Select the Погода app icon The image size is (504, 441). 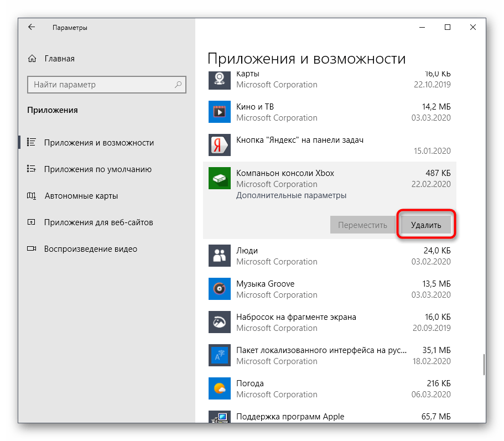point(219,388)
